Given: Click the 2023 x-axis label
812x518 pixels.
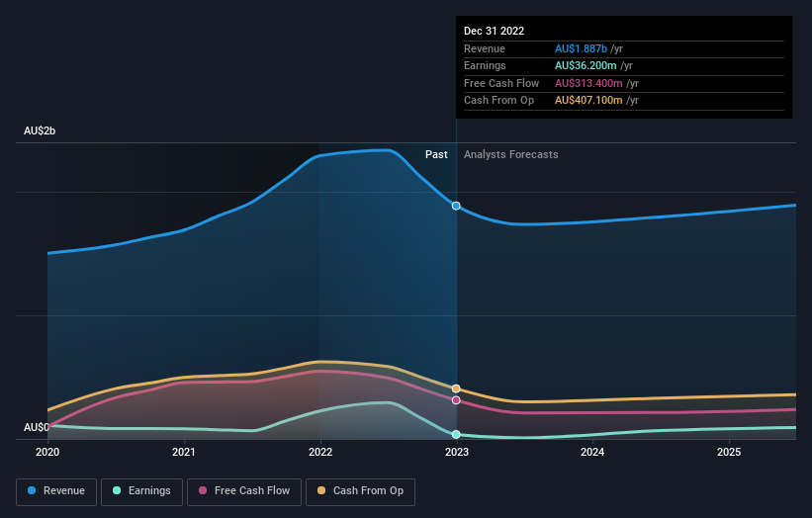Looking at the screenshot, I should click(457, 452).
